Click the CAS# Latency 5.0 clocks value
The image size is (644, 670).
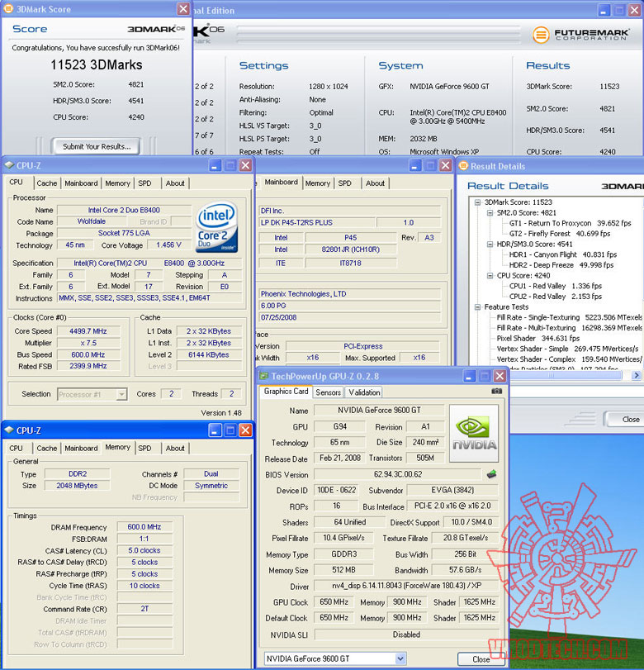(x=144, y=550)
